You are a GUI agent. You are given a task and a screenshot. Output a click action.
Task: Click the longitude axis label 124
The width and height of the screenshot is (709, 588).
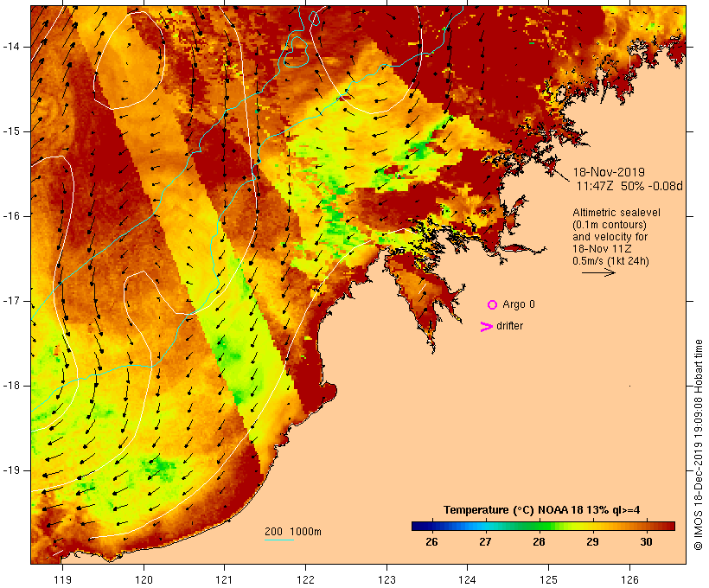(467, 580)
